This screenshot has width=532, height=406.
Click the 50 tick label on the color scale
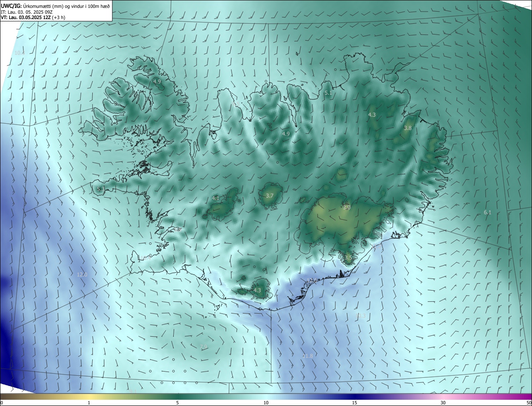pyautogui.click(x=529, y=403)
